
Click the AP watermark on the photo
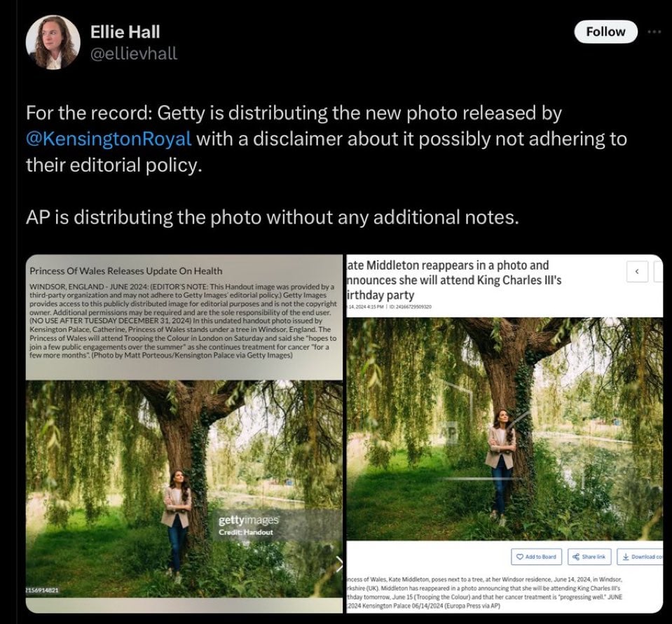point(452,434)
